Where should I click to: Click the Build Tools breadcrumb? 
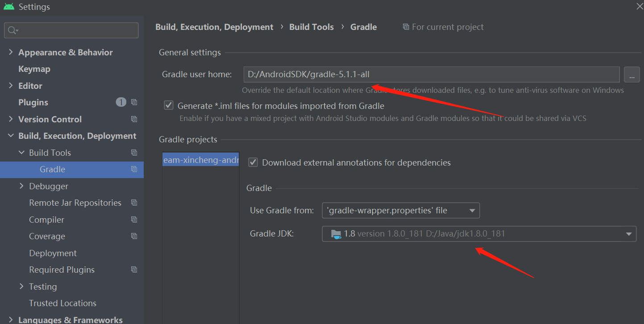coord(312,27)
